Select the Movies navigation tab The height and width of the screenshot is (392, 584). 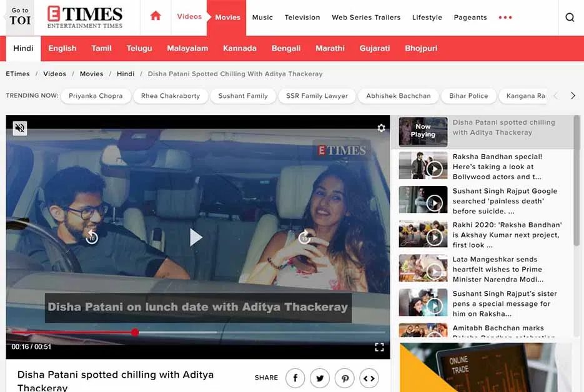click(x=227, y=17)
